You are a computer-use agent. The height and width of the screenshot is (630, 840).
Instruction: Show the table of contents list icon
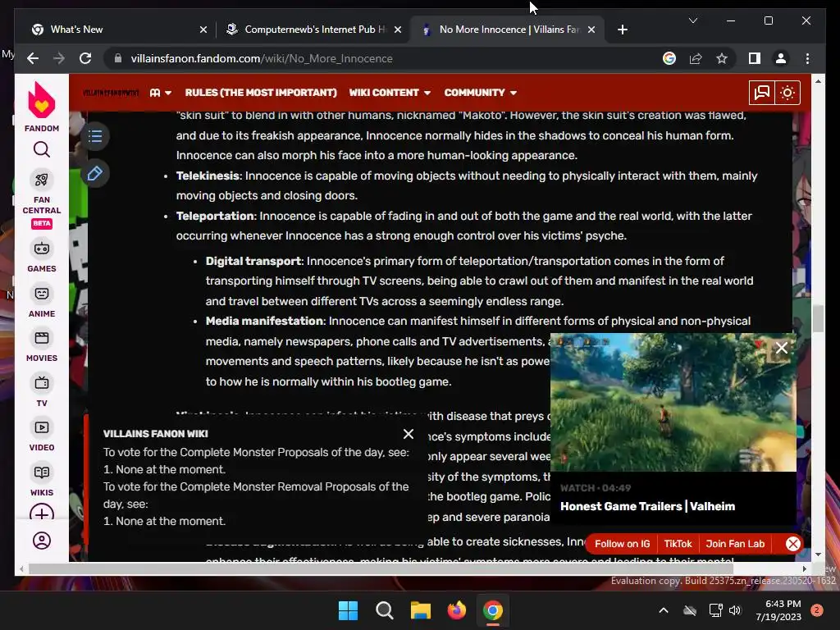pos(95,136)
